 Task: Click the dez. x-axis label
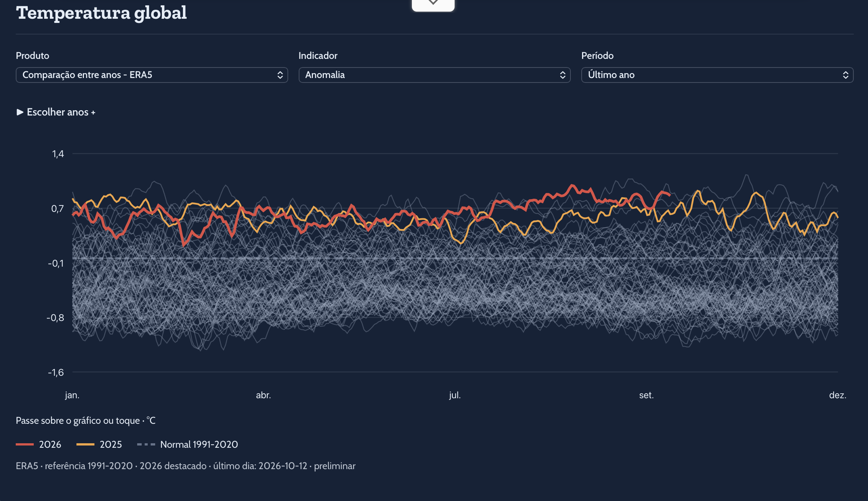click(x=838, y=395)
